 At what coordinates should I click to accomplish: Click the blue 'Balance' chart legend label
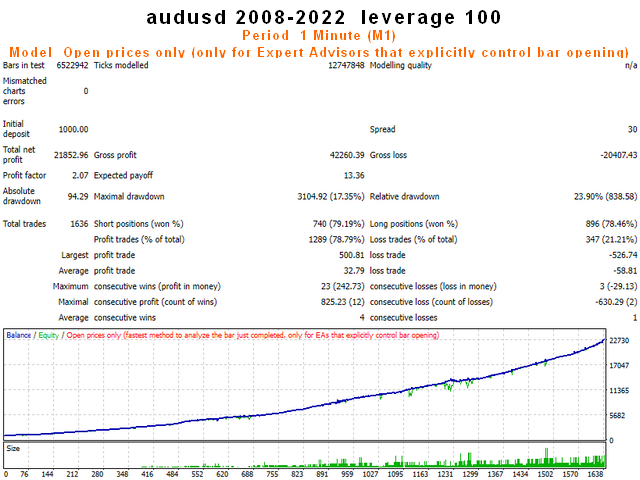click(x=19, y=336)
